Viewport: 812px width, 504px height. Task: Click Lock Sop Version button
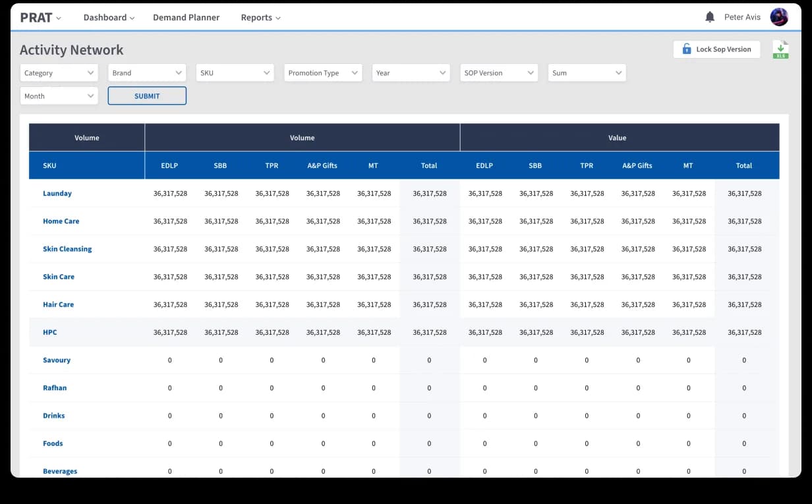pos(716,49)
